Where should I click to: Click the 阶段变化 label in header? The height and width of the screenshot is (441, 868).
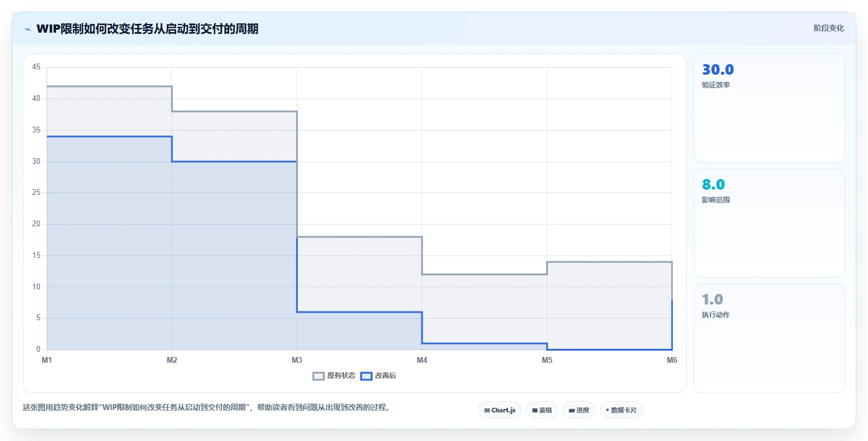click(828, 28)
